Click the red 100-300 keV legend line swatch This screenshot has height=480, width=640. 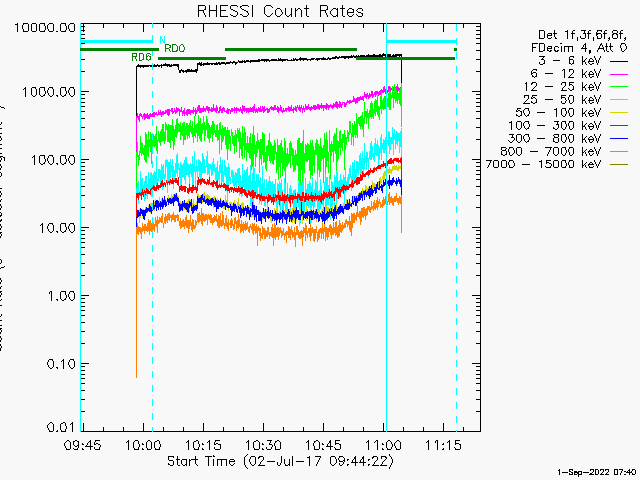pyautogui.click(x=619, y=126)
